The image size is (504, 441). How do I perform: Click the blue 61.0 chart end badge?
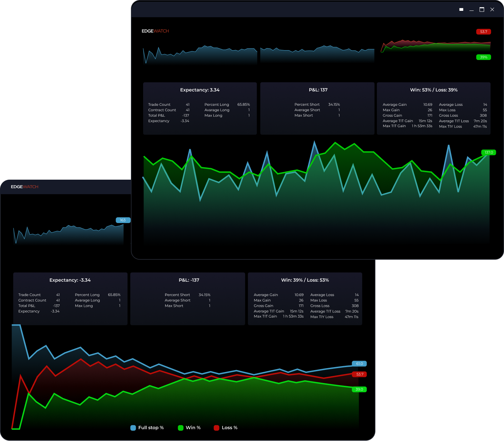(x=360, y=364)
